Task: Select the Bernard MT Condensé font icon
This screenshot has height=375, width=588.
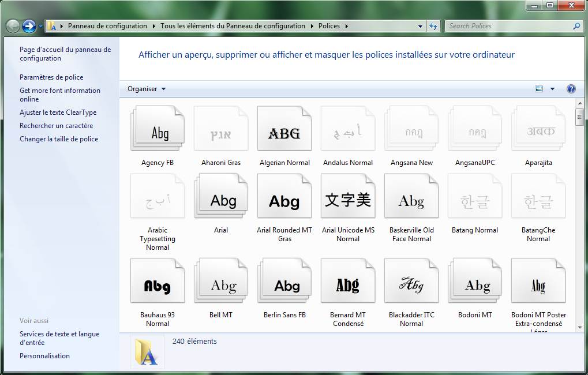Action: click(x=348, y=280)
